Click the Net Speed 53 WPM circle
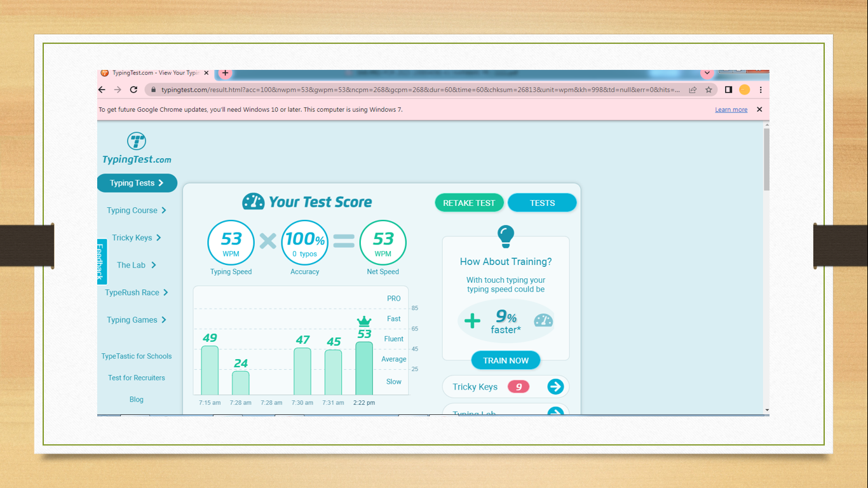 383,243
